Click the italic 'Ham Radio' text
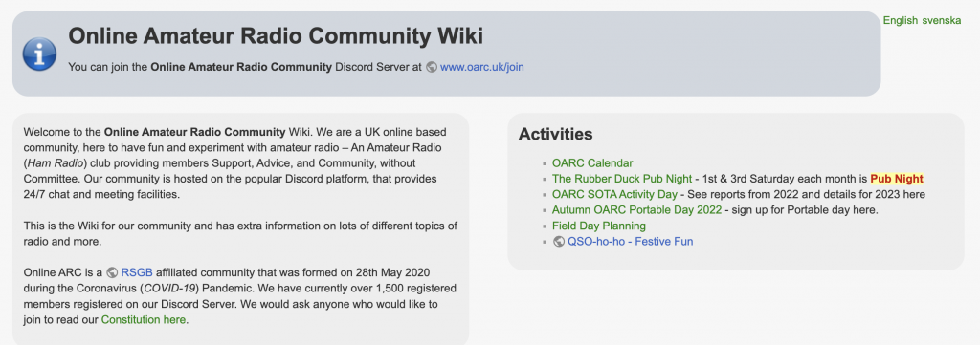Viewport: 980px width, 345px height. (x=56, y=163)
